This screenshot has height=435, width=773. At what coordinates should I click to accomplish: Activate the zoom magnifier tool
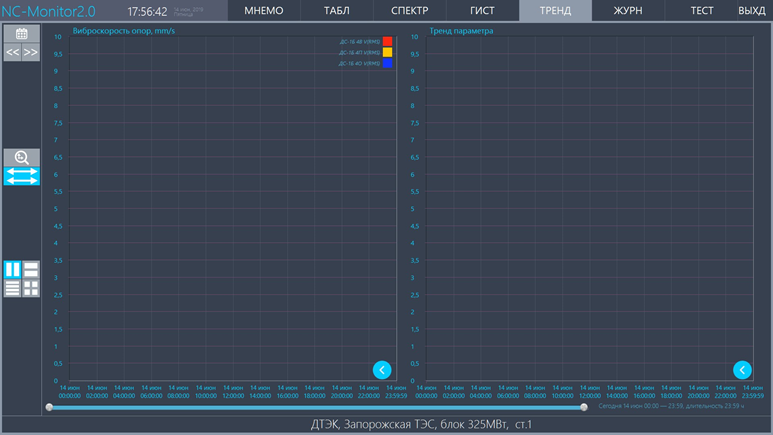(22, 157)
